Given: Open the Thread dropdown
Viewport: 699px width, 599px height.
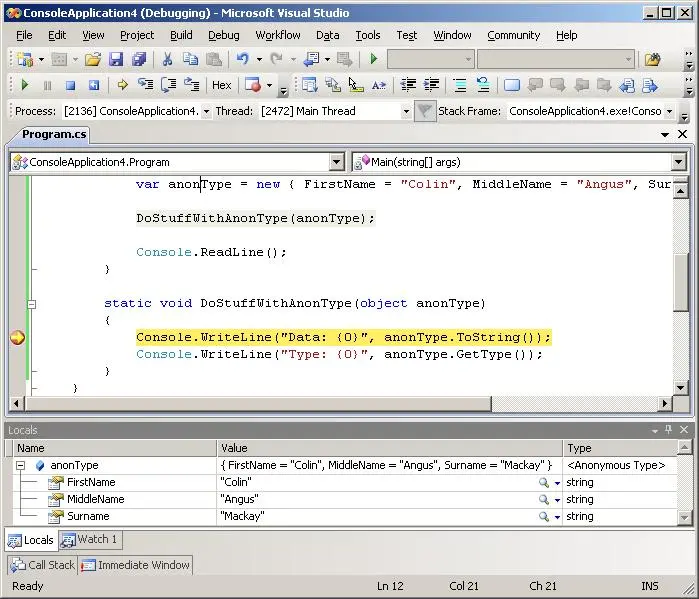Looking at the screenshot, I should point(406,111).
